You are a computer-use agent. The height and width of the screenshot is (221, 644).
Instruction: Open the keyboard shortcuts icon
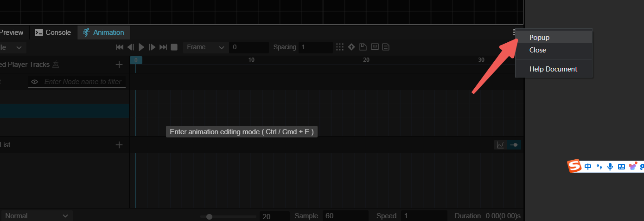[375, 47]
